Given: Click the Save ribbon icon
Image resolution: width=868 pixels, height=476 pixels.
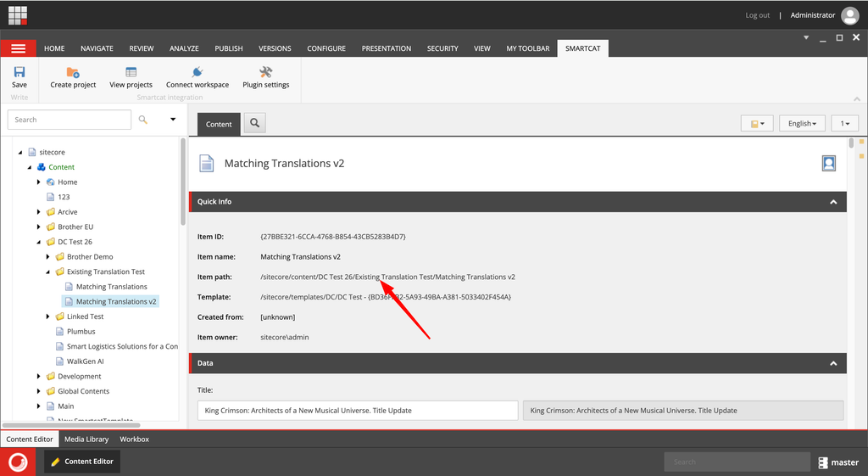Looking at the screenshot, I should 19,77.
